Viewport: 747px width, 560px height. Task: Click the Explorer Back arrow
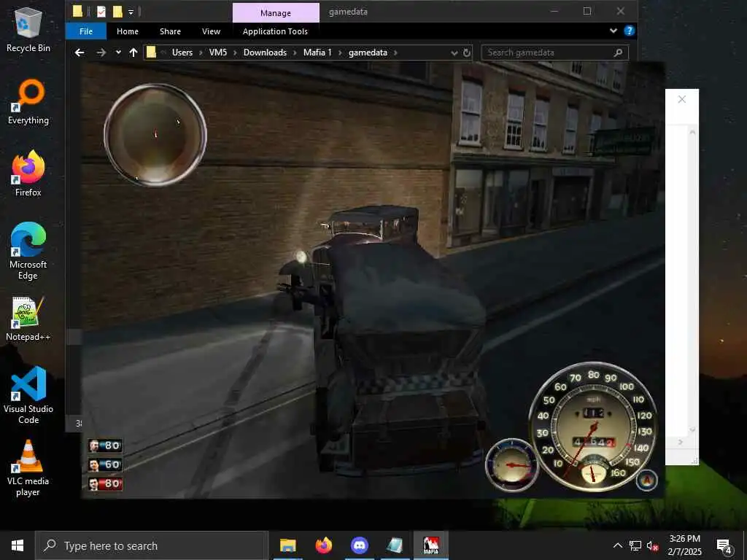(80, 52)
